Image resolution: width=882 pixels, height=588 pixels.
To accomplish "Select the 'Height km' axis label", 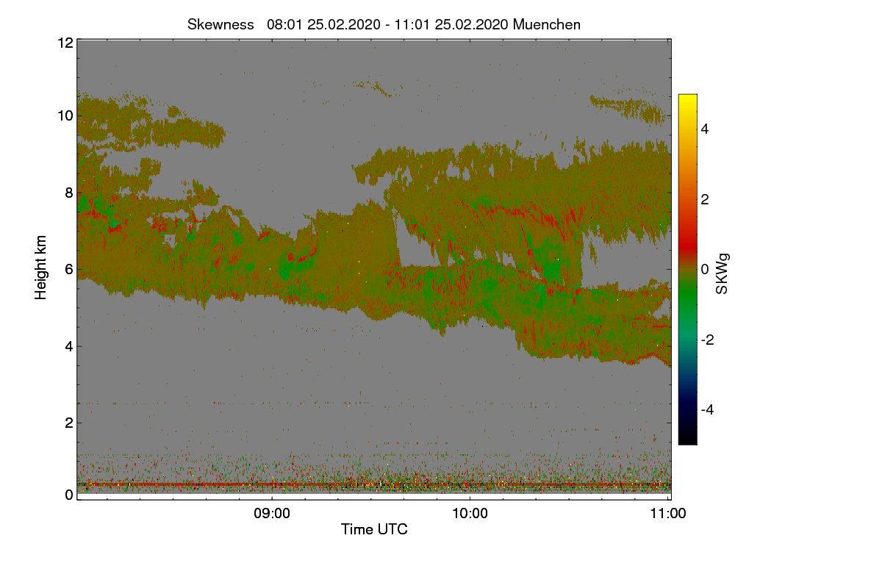I will pyautogui.click(x=41, y=269).
